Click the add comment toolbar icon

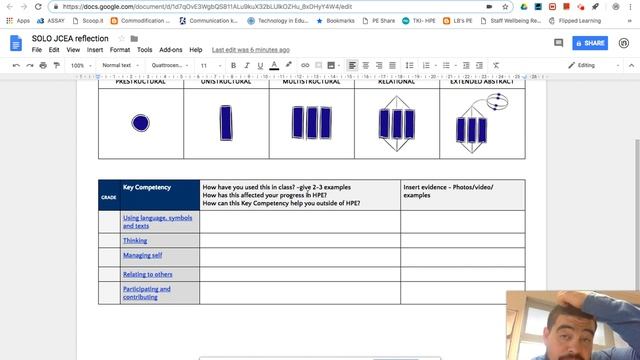coord(318,65)
